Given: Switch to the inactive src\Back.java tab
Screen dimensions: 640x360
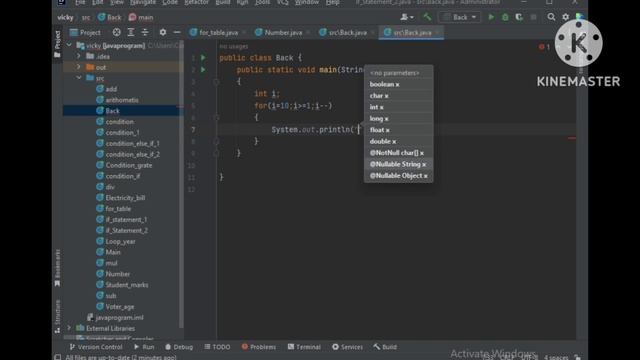Looking at the screenshot, I should pos(347,32).
